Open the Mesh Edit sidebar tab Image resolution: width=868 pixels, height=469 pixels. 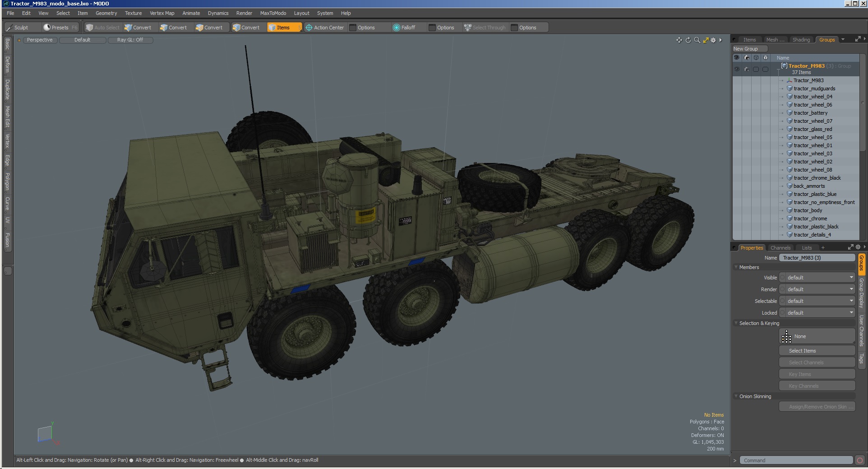coord(7,117)
